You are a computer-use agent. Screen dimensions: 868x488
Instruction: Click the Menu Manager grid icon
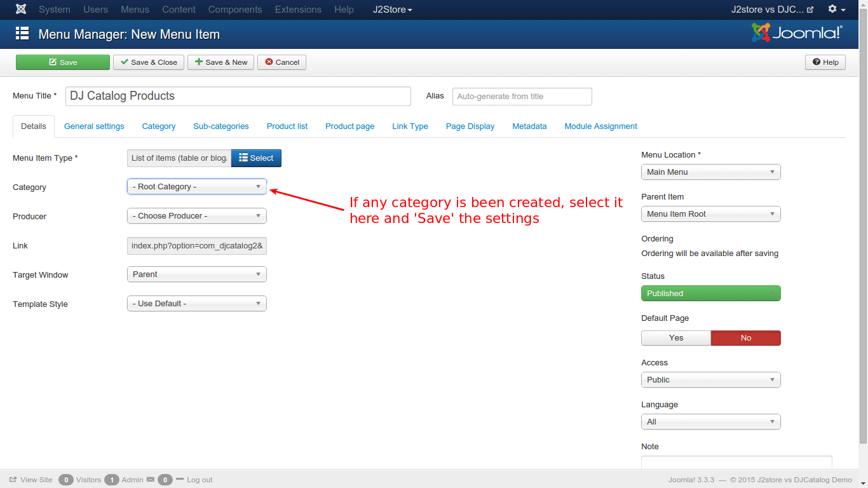pos(22,34)
